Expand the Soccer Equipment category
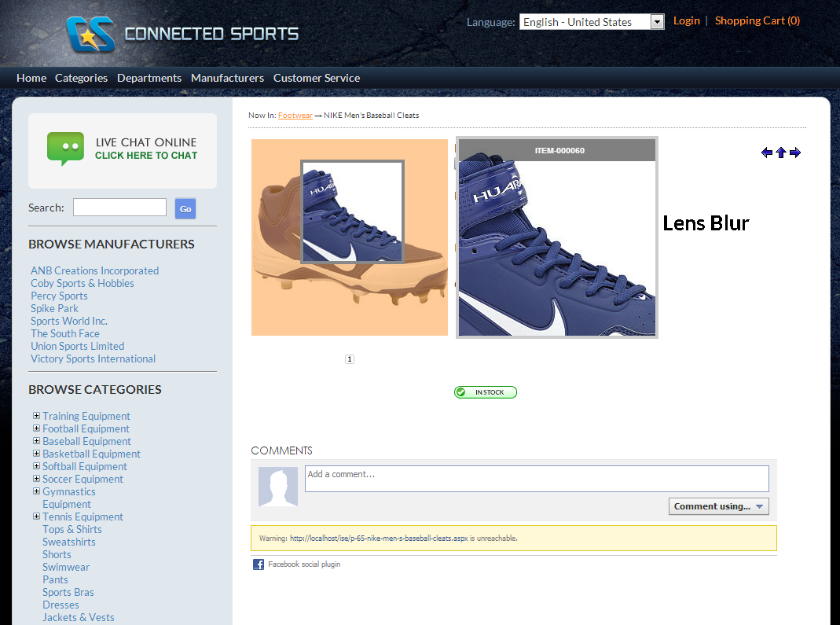This screenshot has width=840, height=625. point(36,479)
